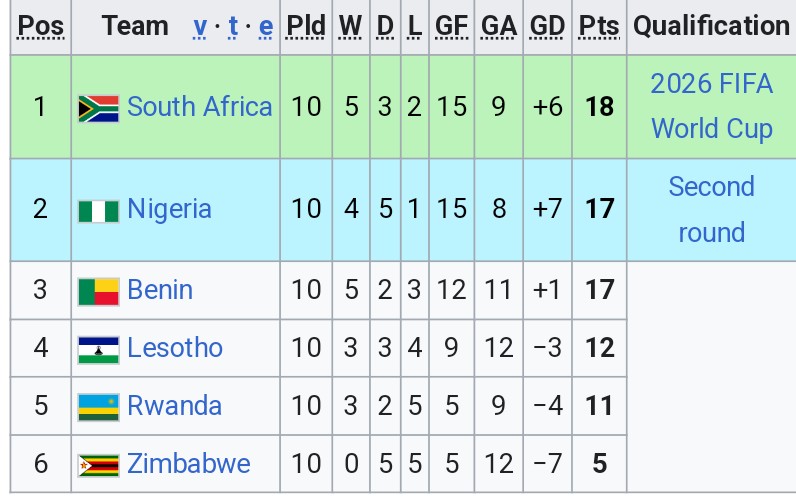Go to the Benin team page
The image size is (796, 502).
[x=159, y=290]
